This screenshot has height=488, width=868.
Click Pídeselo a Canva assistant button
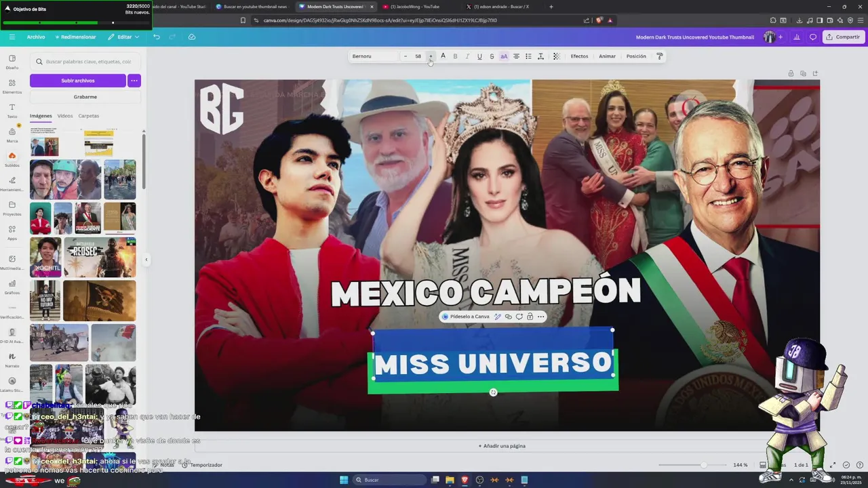tap(465, 317)
